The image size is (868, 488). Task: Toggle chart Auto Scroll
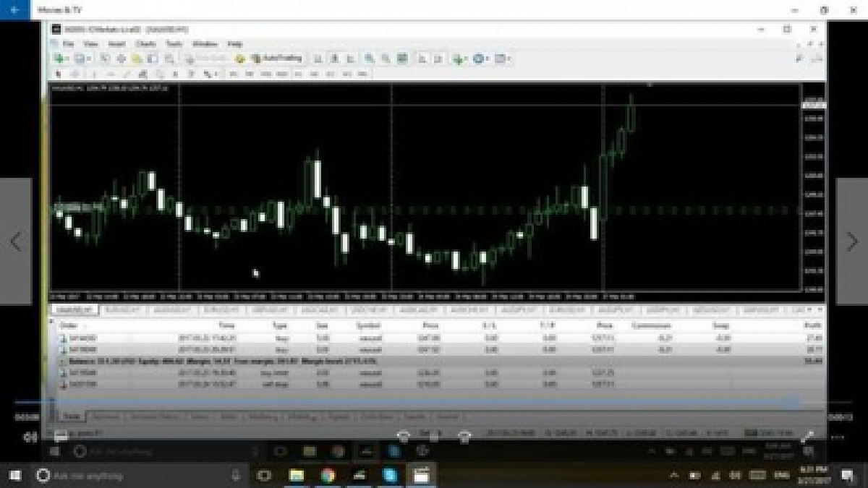(x=422, y=58)
